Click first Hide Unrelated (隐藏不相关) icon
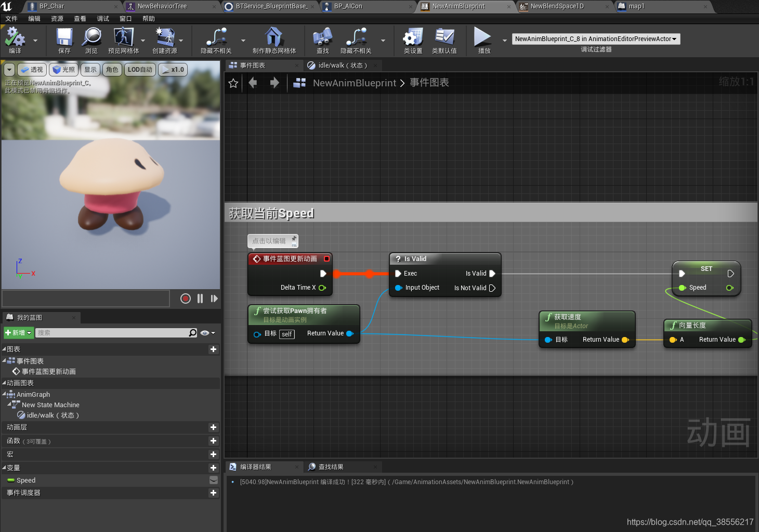The height and width of the screenshot is (532, 759). click(216, 37)
